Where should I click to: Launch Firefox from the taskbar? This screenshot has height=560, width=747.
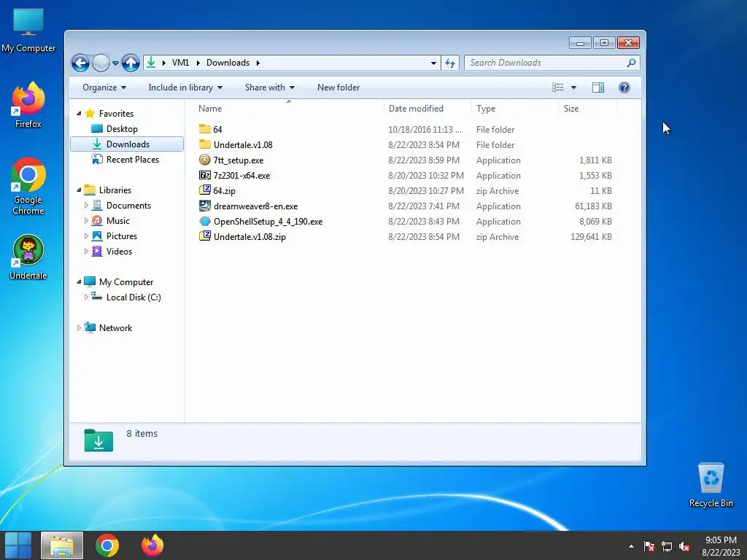pos(152,545)
